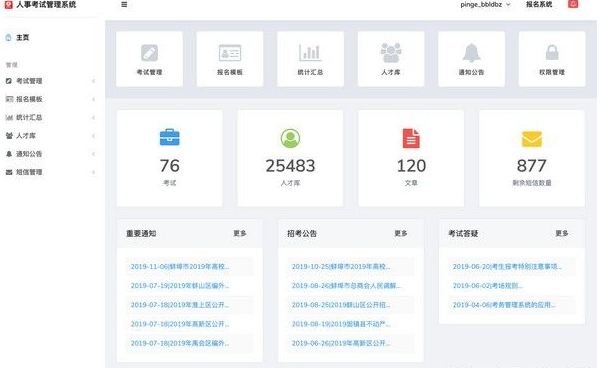Click the red system logo icon
This screenshot has height=368, width=600.
coord(8,4)
